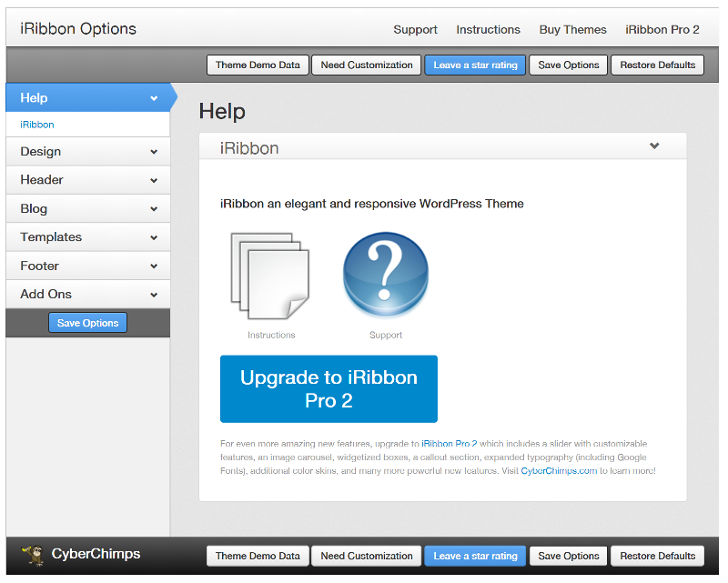This screenshot has width=728, height=583.
Task: Click the CyberChimps monkey logo in the footer
Action: pyautogui.click(x=33, y=555)
